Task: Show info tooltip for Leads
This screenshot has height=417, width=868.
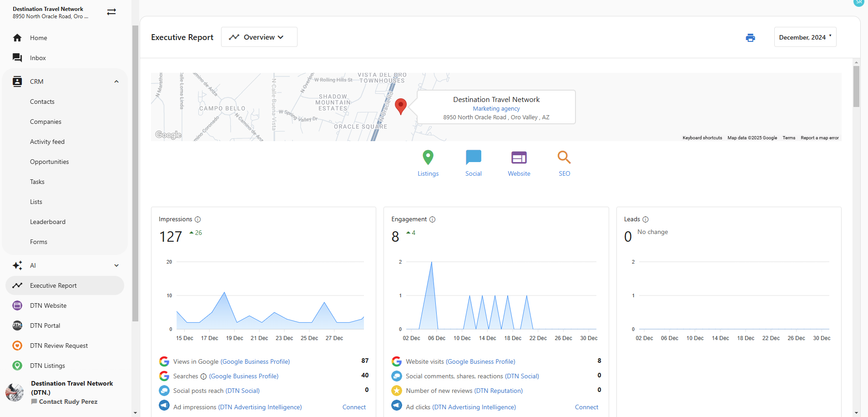Action: 646,219
